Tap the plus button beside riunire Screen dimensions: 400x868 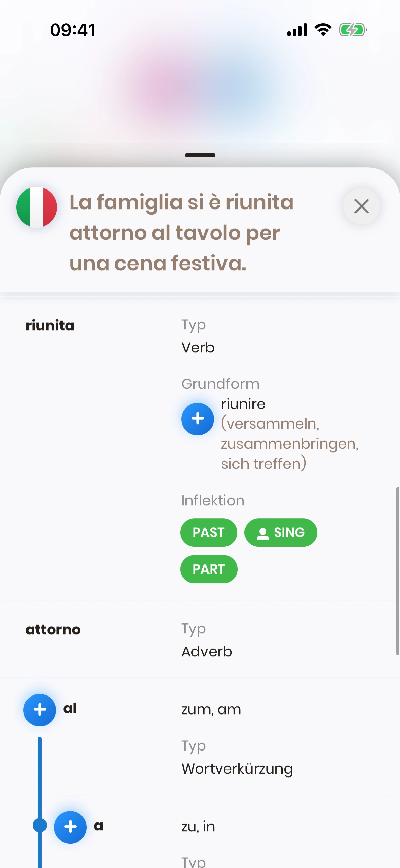[198, 419]
